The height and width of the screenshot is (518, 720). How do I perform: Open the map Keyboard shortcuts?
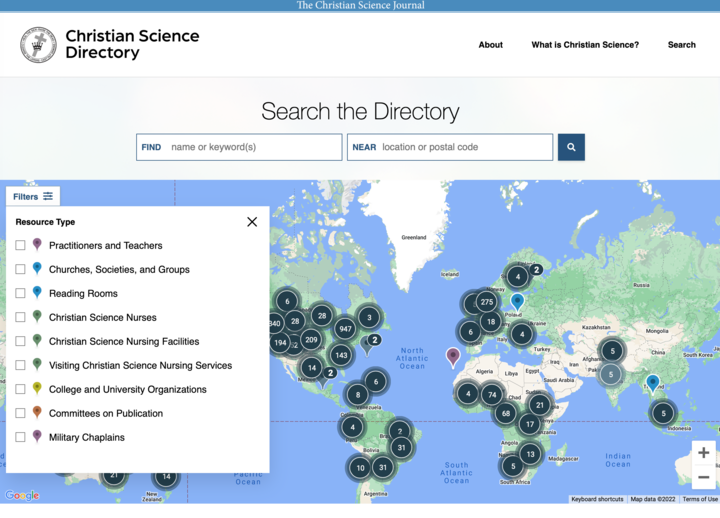point(597,499)
